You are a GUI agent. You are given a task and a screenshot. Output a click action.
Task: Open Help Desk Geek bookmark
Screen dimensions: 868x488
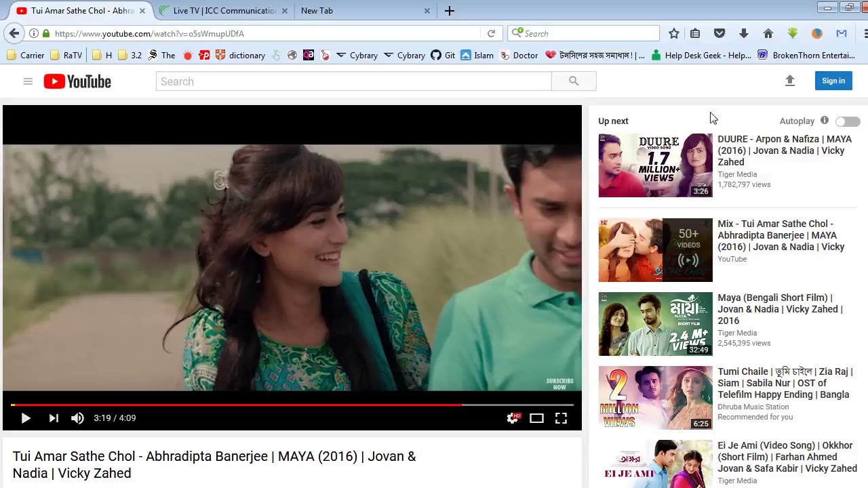[701, 56]
